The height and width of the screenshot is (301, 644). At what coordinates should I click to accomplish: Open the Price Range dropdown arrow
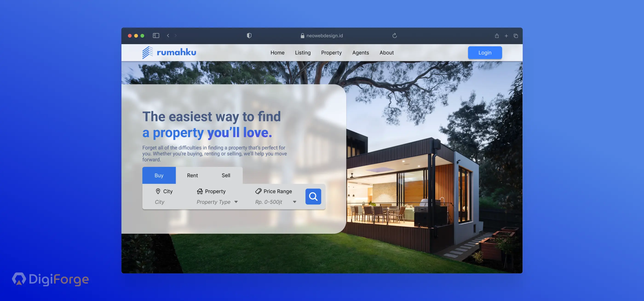(294, 202)
